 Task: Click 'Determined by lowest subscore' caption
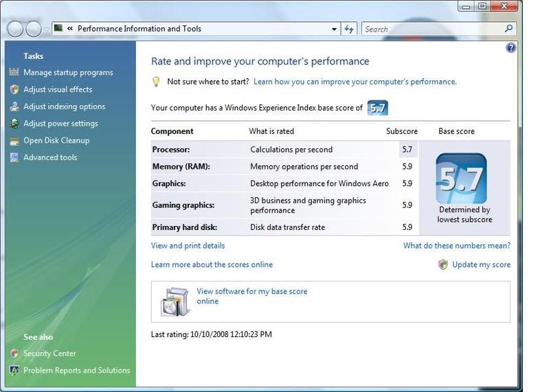coord(464,215)
